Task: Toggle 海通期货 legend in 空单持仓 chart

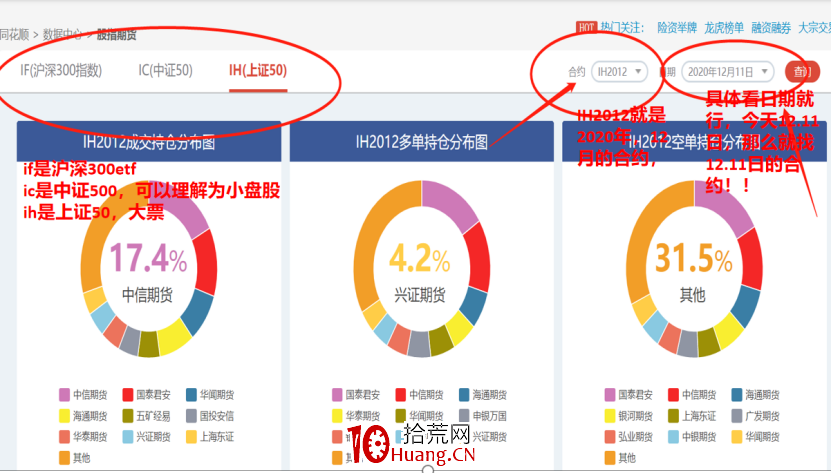Action: [756, 395]
